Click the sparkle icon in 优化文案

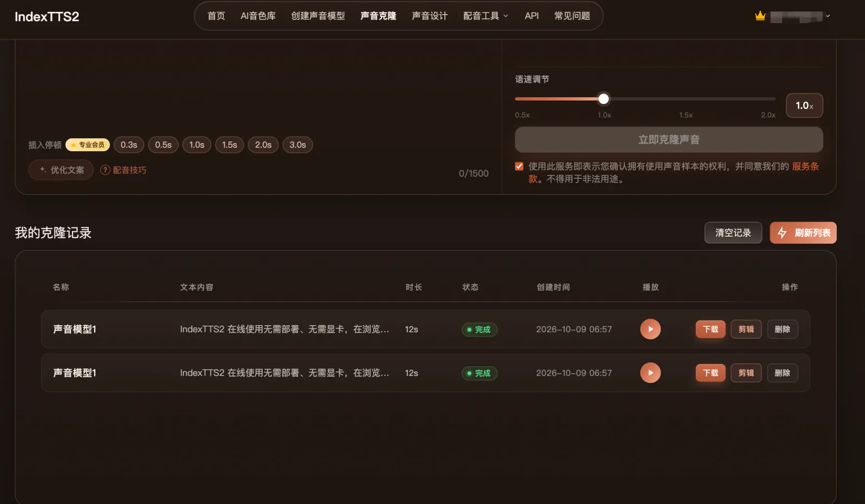pyautogui.click(x=43, y=170)
